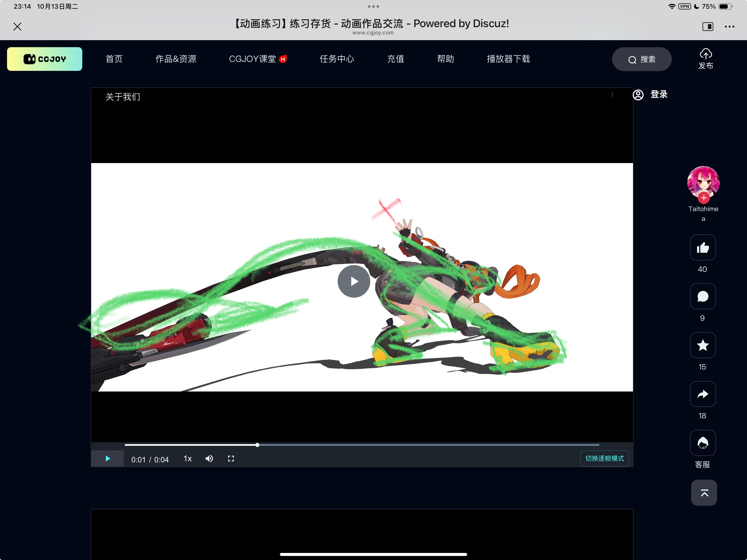
Task: Play the video from control bar
Action: (107, 459)
